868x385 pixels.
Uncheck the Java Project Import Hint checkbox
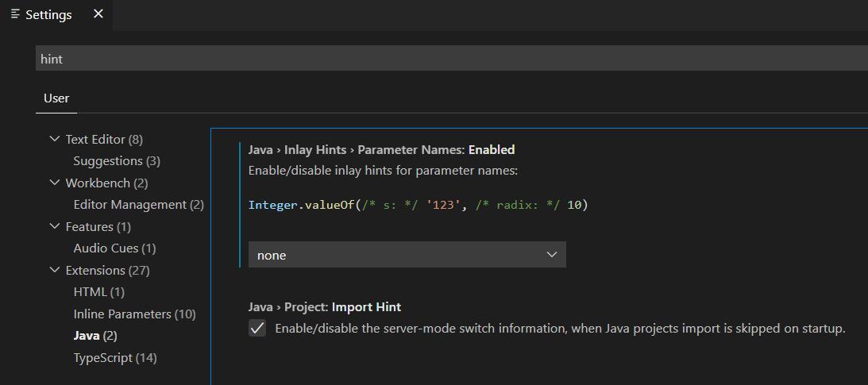[x=257, y=329]
